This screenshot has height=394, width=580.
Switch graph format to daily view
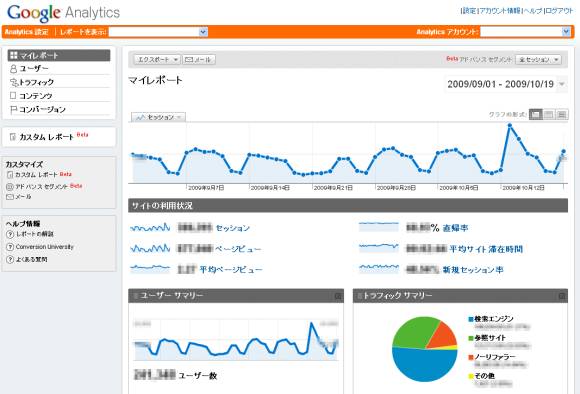536,114
